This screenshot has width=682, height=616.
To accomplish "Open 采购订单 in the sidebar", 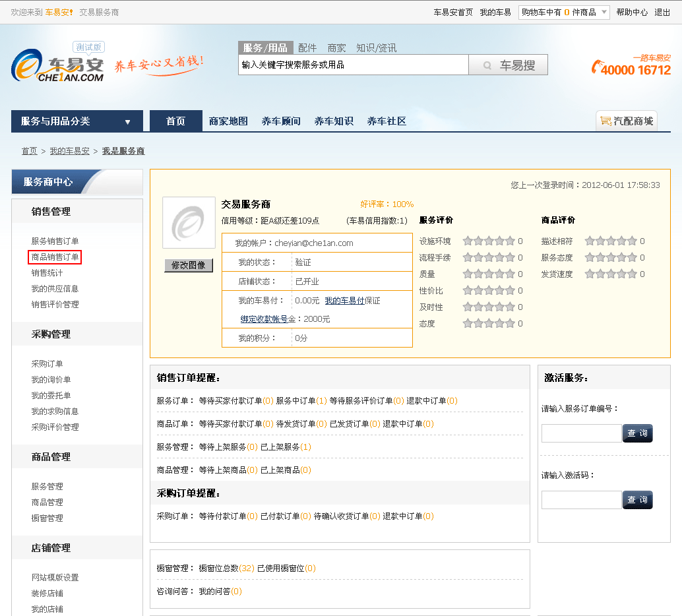I will (x=47, y=363).
